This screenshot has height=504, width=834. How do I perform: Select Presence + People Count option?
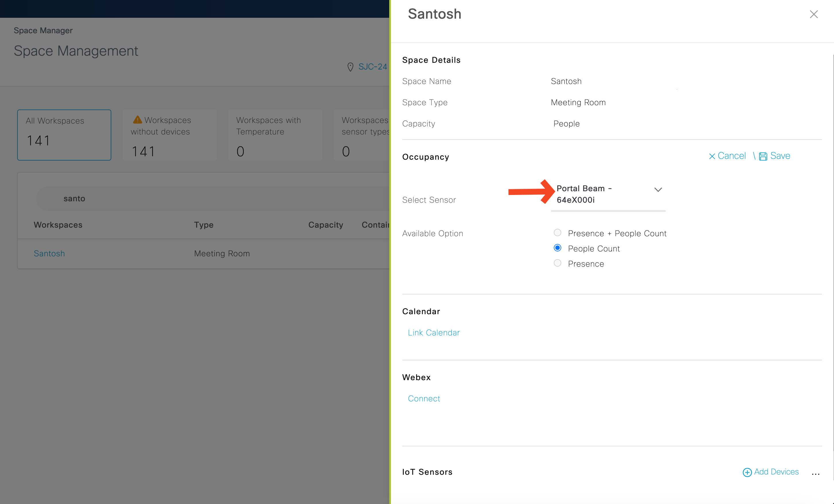[x=558, y=233]
